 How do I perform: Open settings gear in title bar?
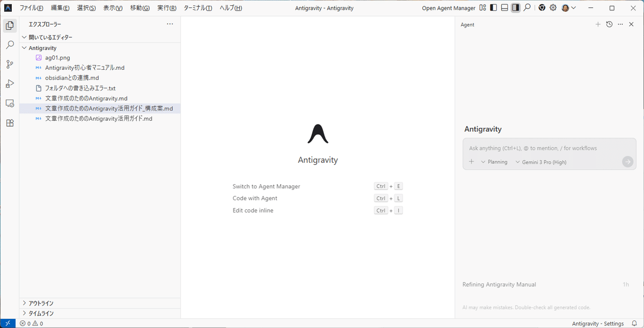coord(553,8)
